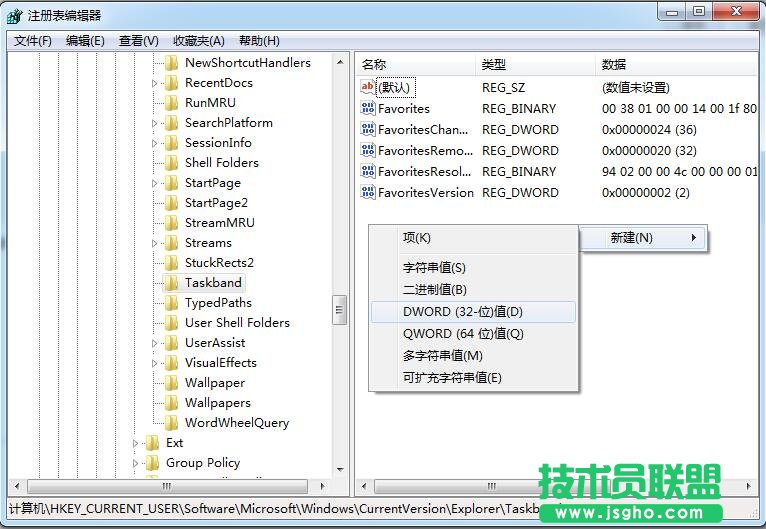
Task: Select the User Shell Folders key label
Action: pos(237,323)
